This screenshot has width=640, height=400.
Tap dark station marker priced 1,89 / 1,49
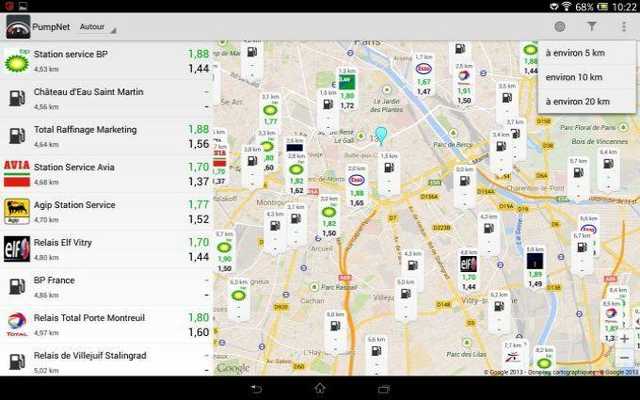(x=535, y=267)
